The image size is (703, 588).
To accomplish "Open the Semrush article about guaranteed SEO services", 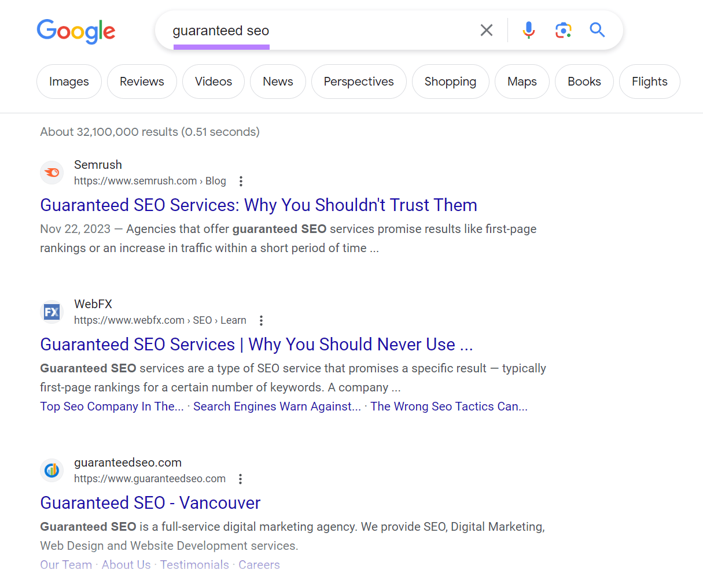I will pos(258,205).
